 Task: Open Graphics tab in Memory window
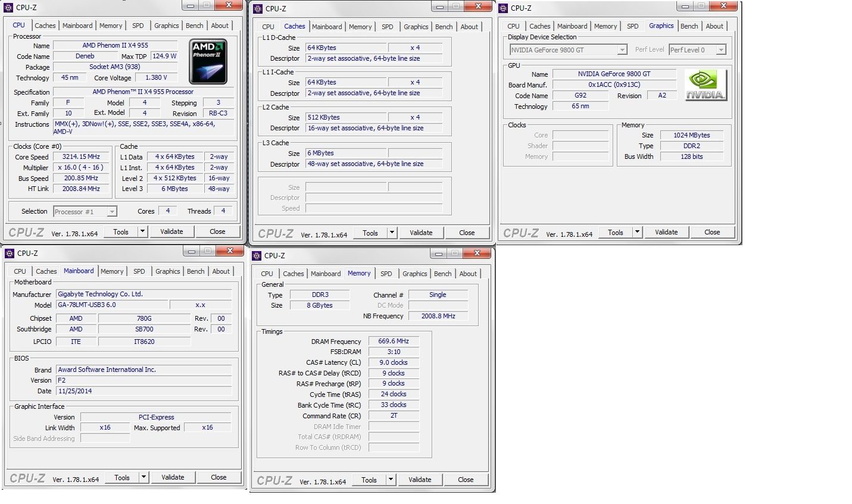tap(415, 274)
